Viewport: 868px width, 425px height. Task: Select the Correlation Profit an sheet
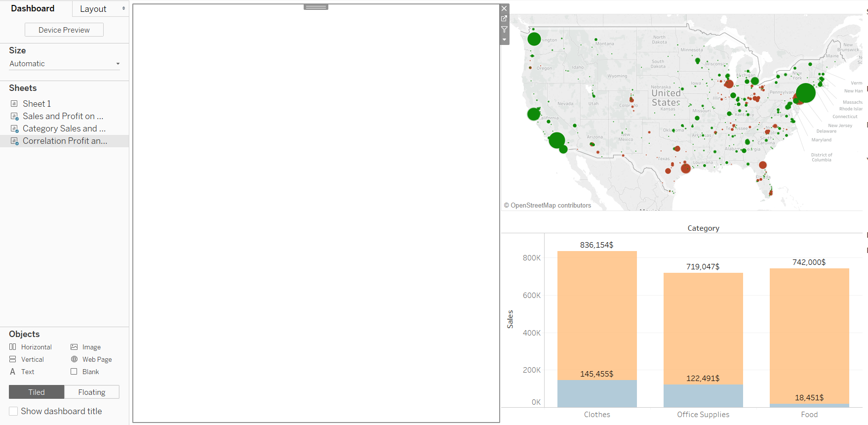pos(65,141)
